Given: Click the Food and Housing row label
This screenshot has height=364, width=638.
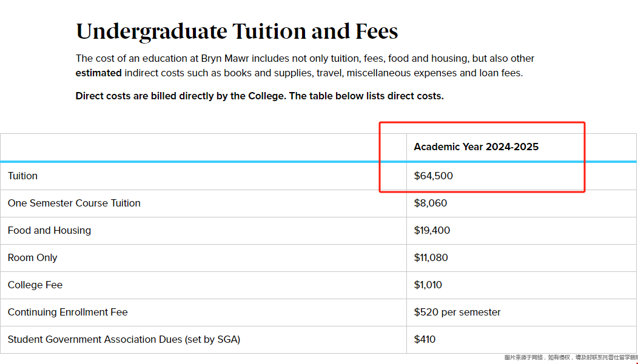Looking at the screenshot, I should click(x=49, y=230).
